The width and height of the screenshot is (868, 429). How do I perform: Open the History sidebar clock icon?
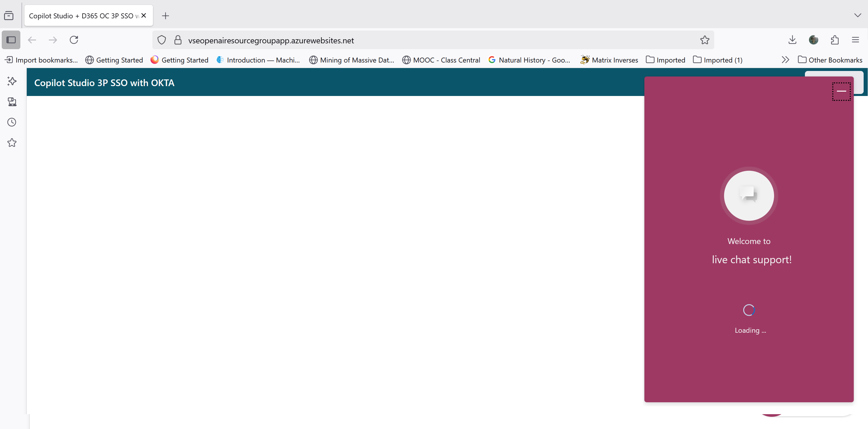(x=12, y=122)
